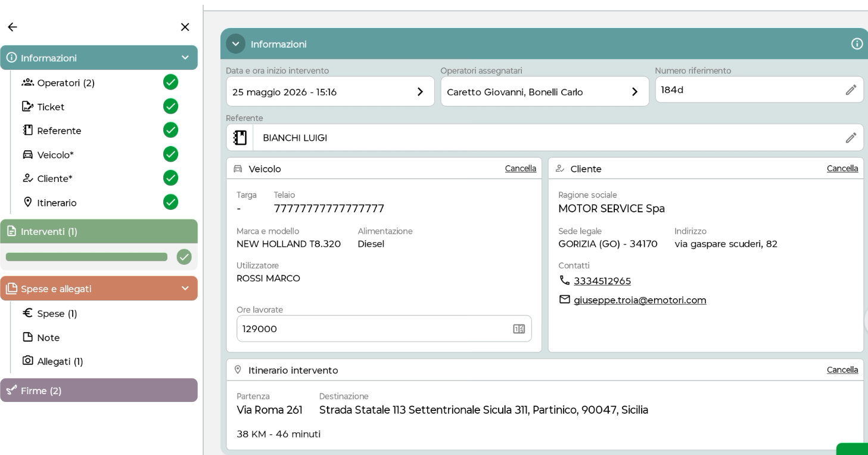Click the back arrow in sidebar

coord(12,27)
